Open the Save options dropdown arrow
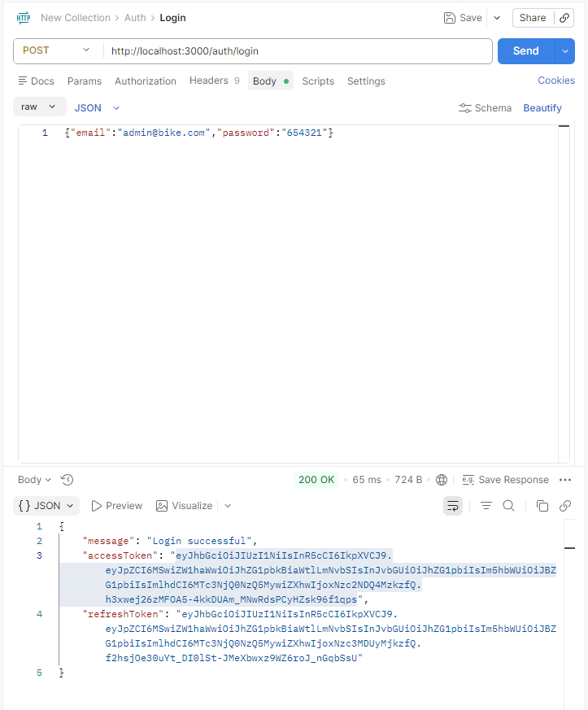Image resolution: width=588 pixels, height=710 pixels. click(x=497, y=18)
